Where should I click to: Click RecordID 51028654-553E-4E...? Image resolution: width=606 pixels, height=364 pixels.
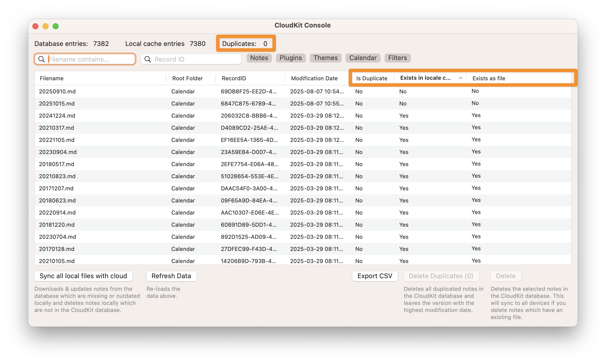tap(250, 176)
